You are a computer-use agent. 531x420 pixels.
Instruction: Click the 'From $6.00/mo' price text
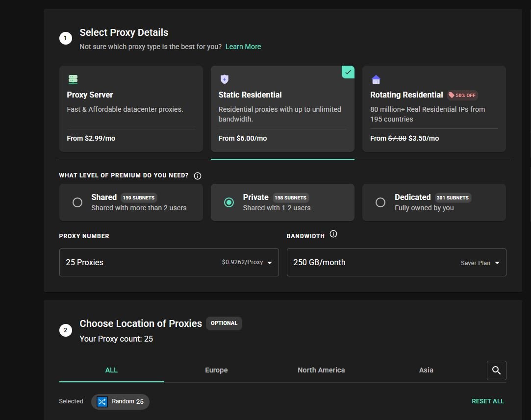tap(243, 138)
